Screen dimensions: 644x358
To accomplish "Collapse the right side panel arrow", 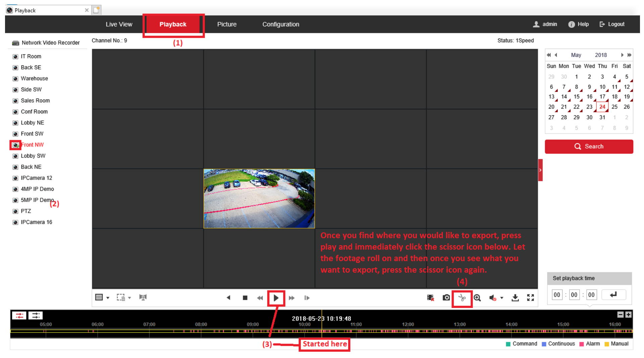I will click(x=540, y=170).
